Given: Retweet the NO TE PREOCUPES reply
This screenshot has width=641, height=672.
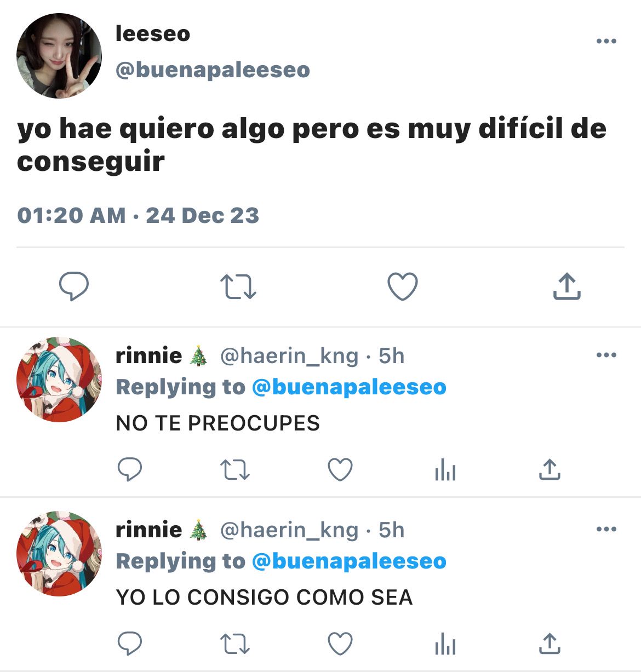Looking at the screenshot, I should click(234, 470).
